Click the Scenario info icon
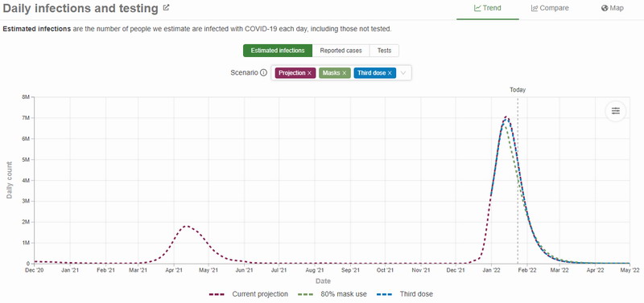This screenshot has height=303, width=644. (x=264, y=73)
